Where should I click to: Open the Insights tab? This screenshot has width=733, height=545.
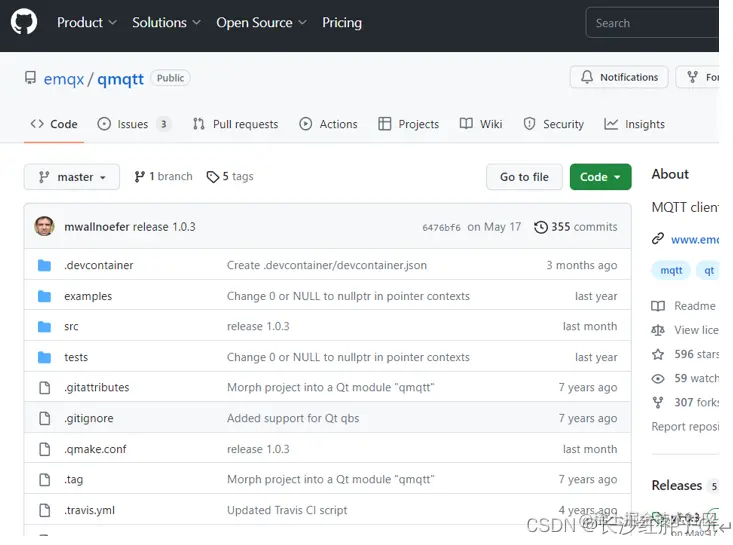[634, 124]
